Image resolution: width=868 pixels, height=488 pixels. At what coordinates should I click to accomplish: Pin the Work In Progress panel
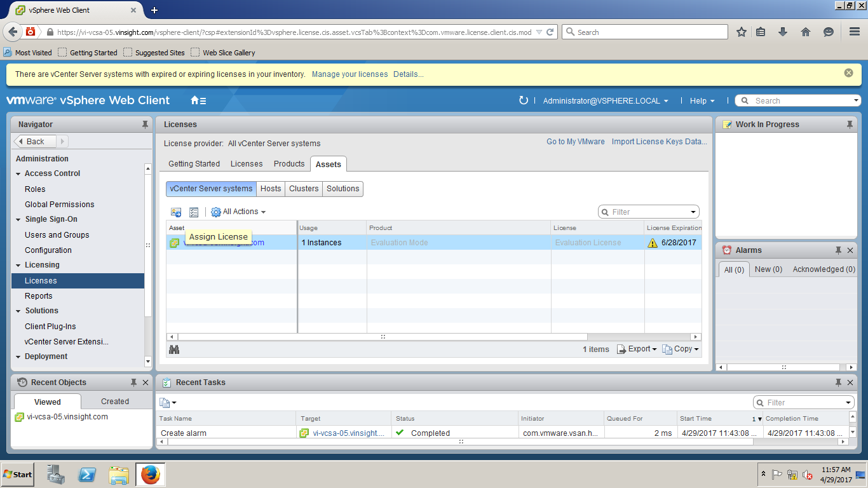click(850, 125)
